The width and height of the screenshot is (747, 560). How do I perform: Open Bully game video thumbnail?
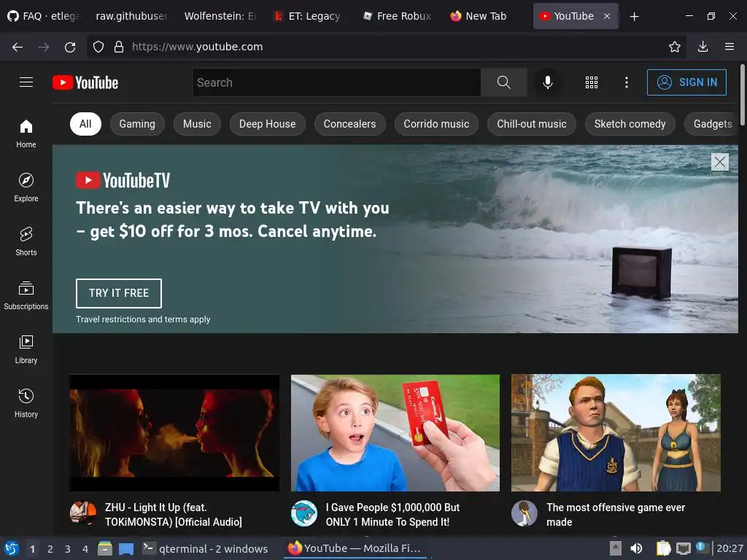pos(616,433)
